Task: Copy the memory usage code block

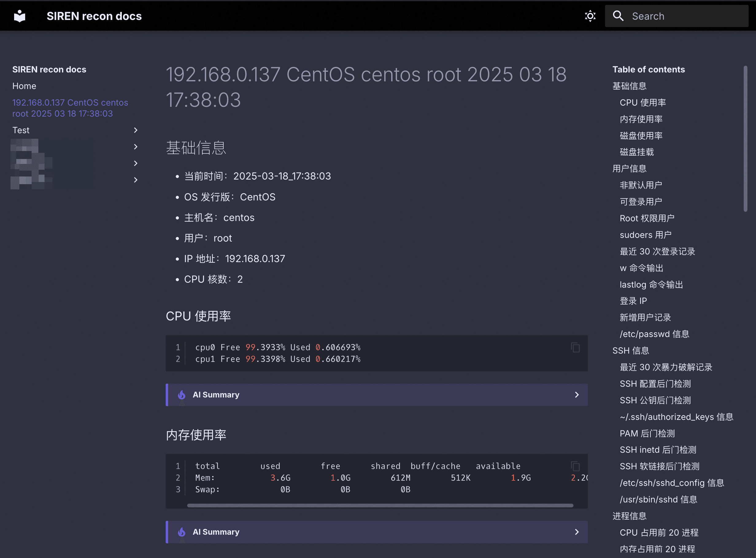Action: (575, 466)
